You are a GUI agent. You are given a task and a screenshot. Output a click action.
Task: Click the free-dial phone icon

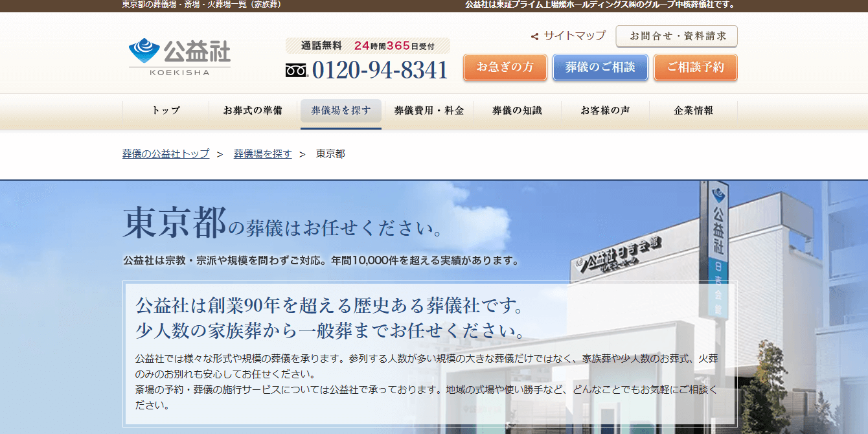tap(296, 71)
